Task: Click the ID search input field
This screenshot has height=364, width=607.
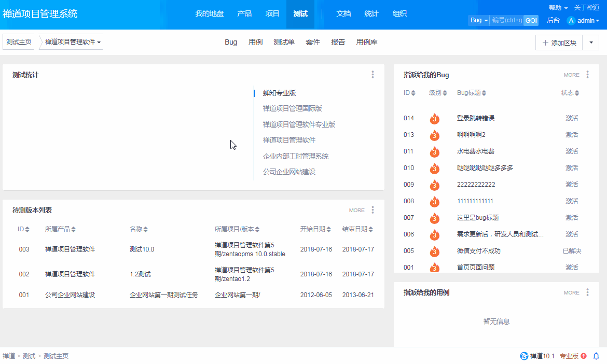Action: [506, 20]
